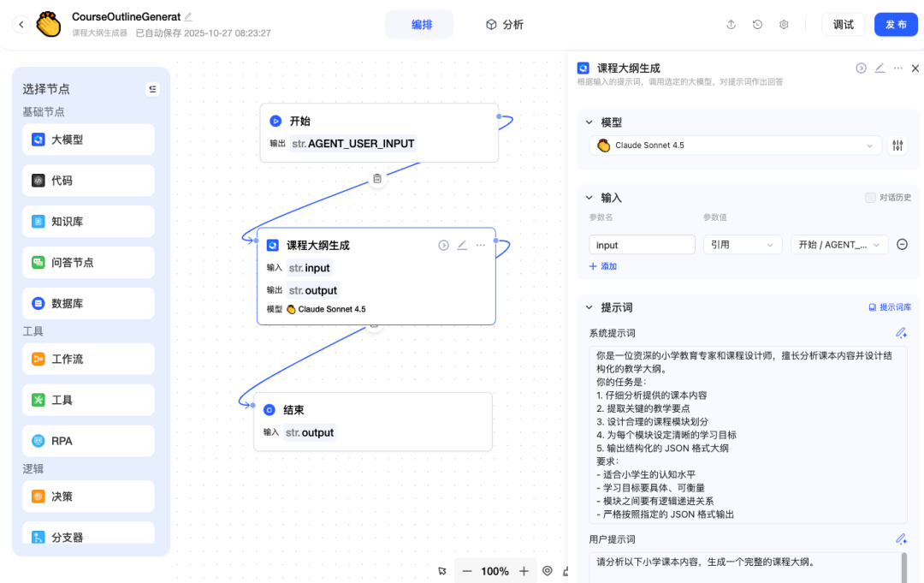Click str.AGENT_USER_INPUT output tag
The image size is (924, 583).
click(353, 144)
